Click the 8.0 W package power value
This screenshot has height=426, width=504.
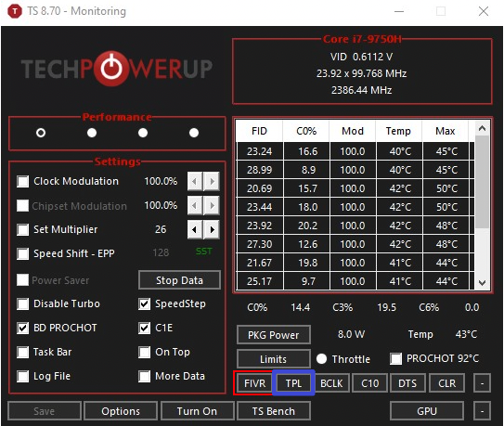click(x=351, y=334)
